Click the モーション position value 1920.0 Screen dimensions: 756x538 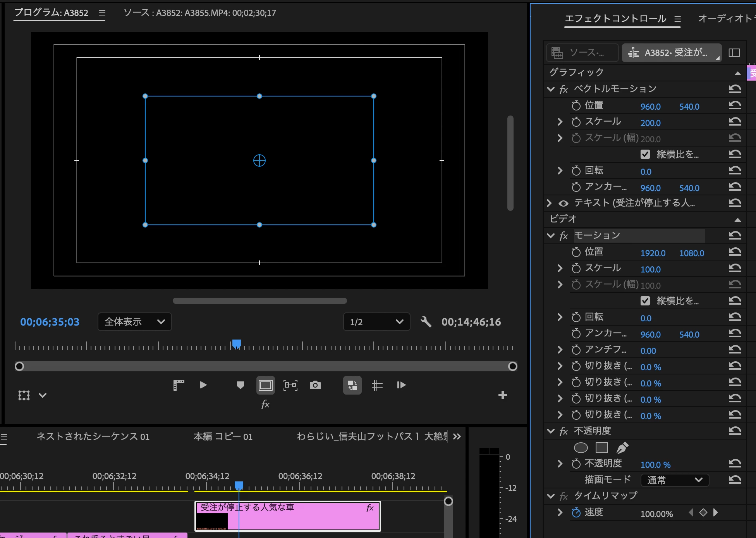click(653, 253)
